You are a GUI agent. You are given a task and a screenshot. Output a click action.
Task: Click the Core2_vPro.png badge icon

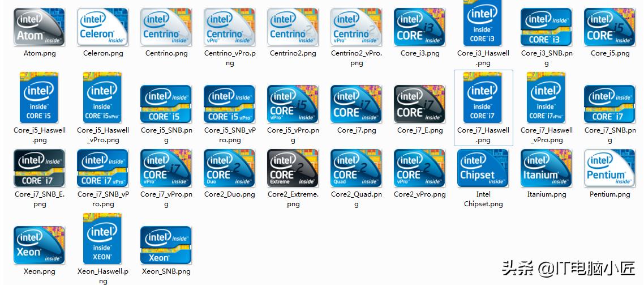pos(419,168)
